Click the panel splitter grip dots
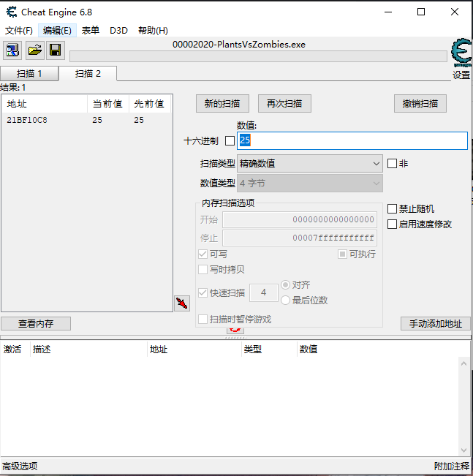 [x=236, y=338]
